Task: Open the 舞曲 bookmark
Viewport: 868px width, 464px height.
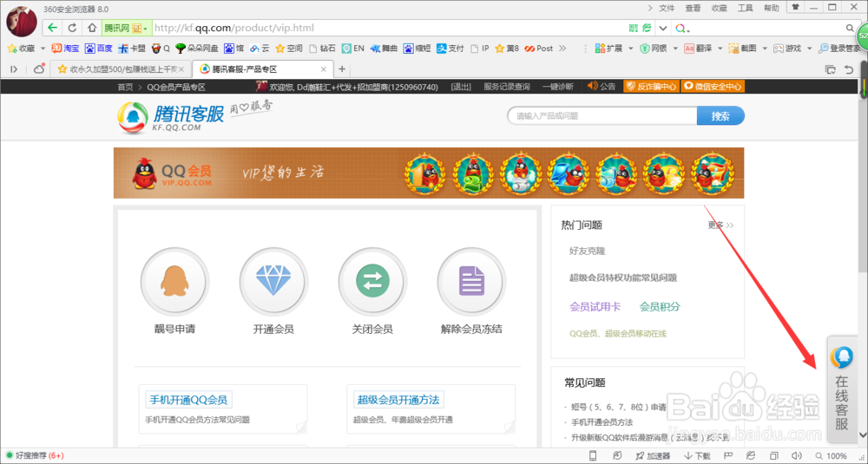Action: click(x=385, y=49)
